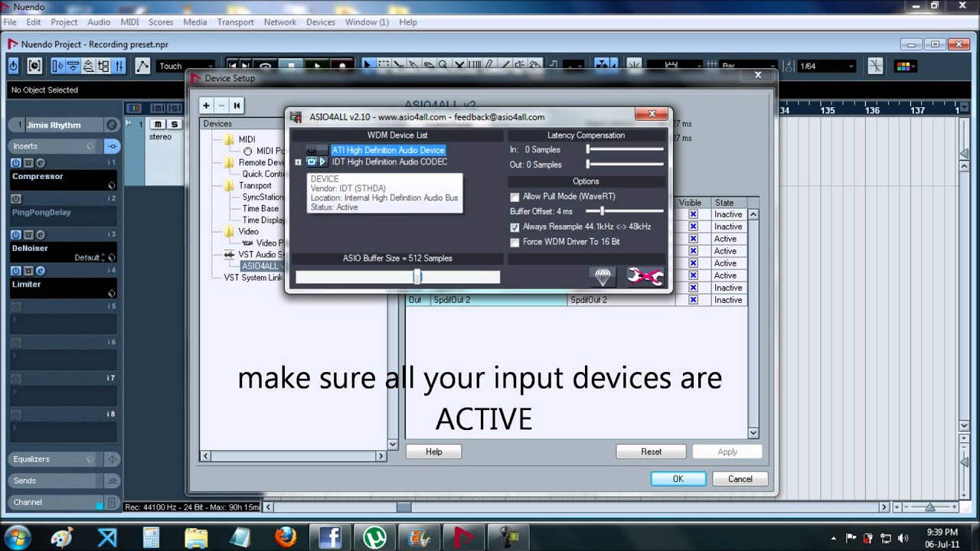
Task: Enable Force WDM Driver To 16 Bit
Action: coord(514,243)
